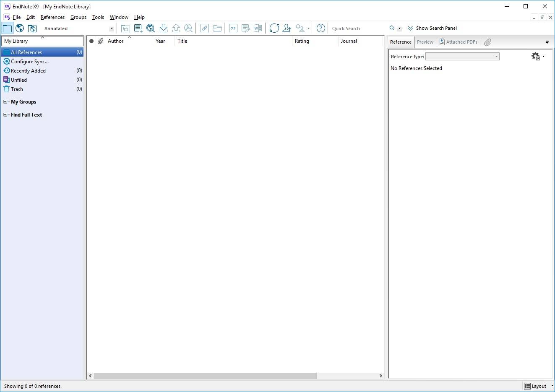
Task: Click Activity Feed icon
Action: coord(300,29)
